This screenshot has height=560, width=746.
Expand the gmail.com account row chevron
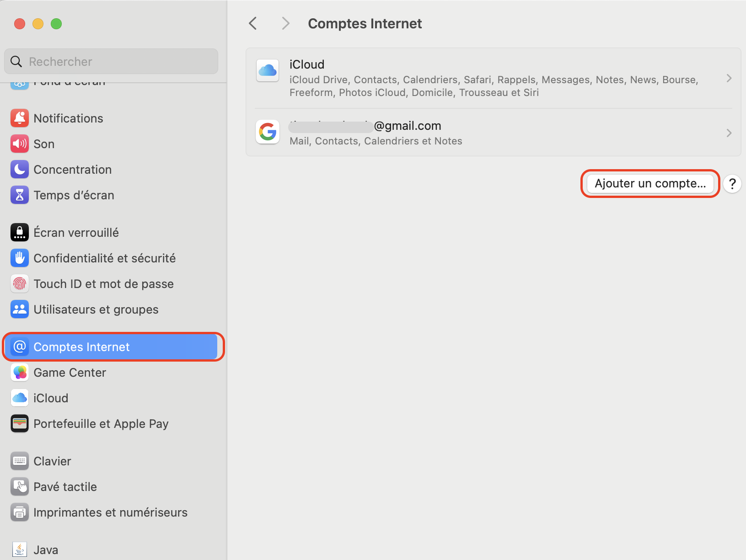pyautogui.click(x=729, y=133)
